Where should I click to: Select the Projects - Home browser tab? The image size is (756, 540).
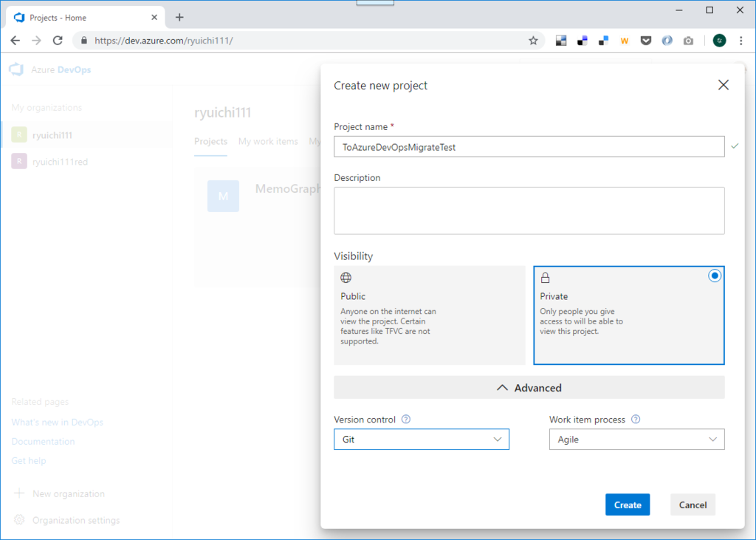click(x=86, y=18)
